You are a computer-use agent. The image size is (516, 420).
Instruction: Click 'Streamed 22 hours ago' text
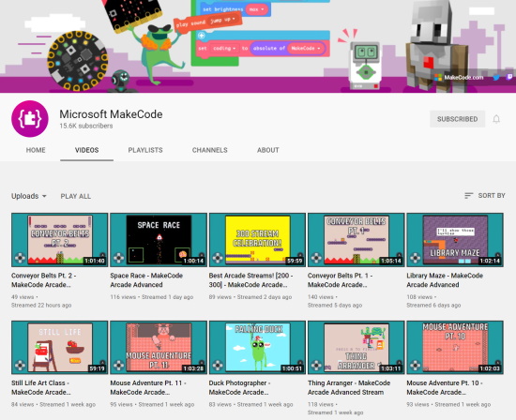[41, 306]
